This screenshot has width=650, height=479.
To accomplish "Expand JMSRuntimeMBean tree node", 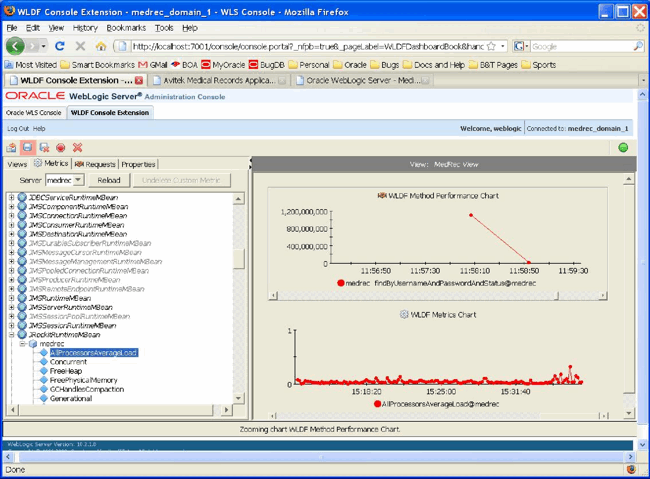I will click(x=12, y=298).
